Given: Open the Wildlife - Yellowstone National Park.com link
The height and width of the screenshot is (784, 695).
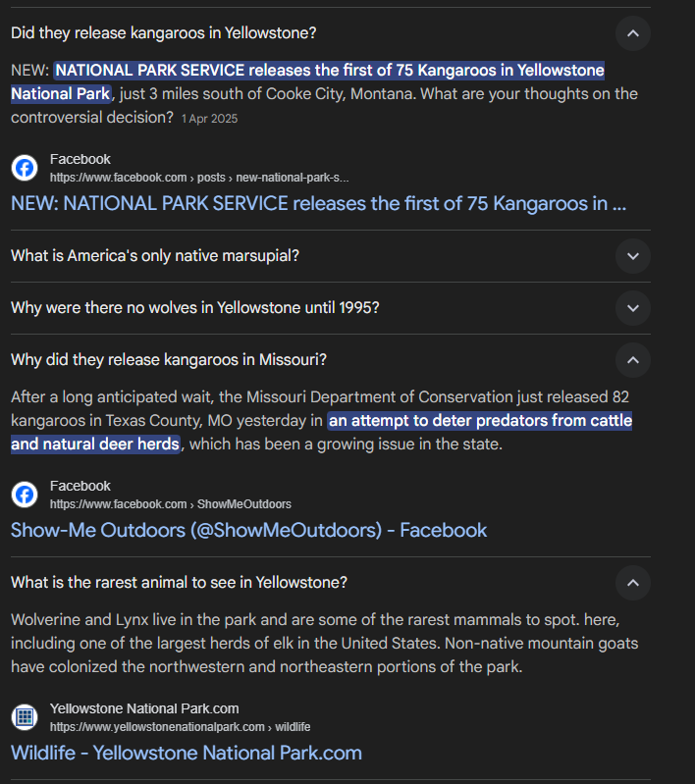Looking at the screenshot, I should tap(187, 754).
